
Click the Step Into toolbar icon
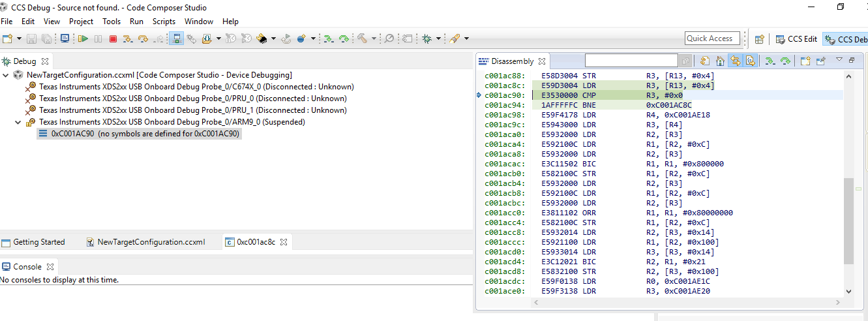point(128,38)
